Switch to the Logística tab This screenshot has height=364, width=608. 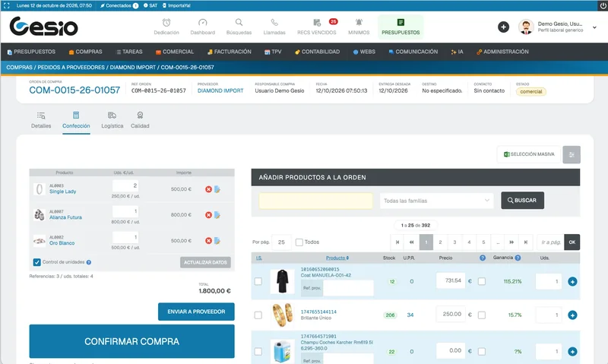pos(112,120)
